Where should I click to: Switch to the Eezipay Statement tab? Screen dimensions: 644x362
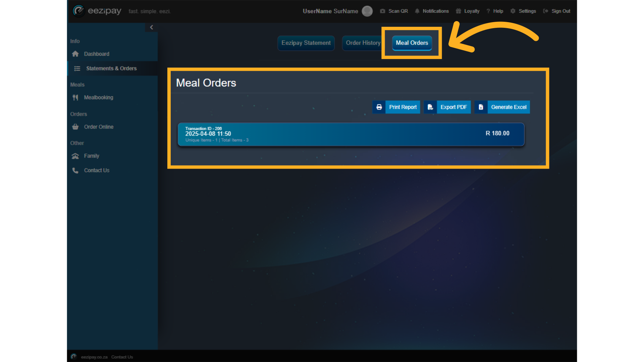(x=306, y=43)
